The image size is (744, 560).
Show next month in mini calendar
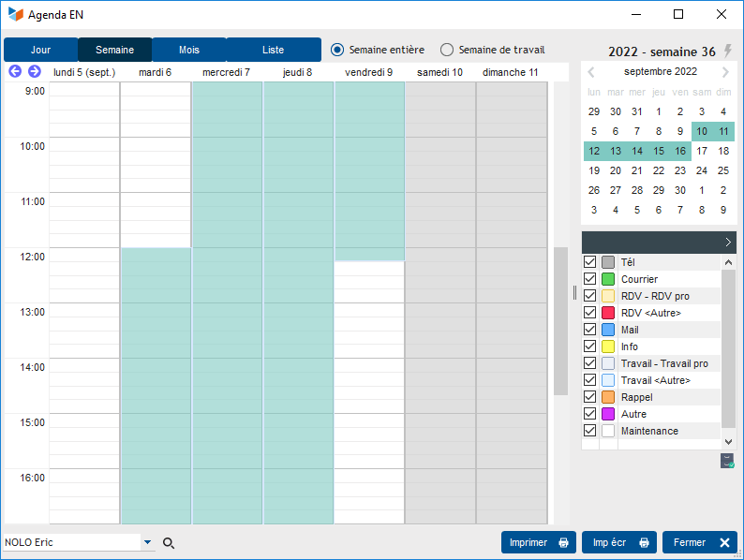point(725,72)
